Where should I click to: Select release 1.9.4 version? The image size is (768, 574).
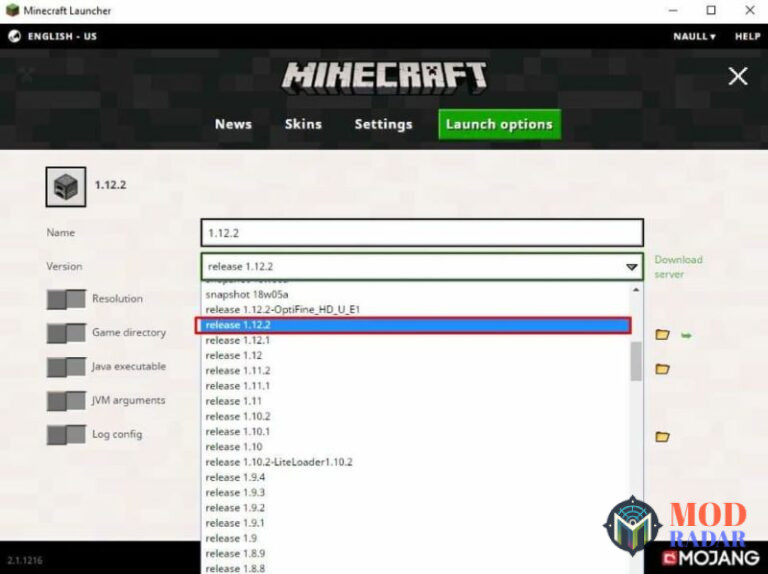tap(416, 477)
